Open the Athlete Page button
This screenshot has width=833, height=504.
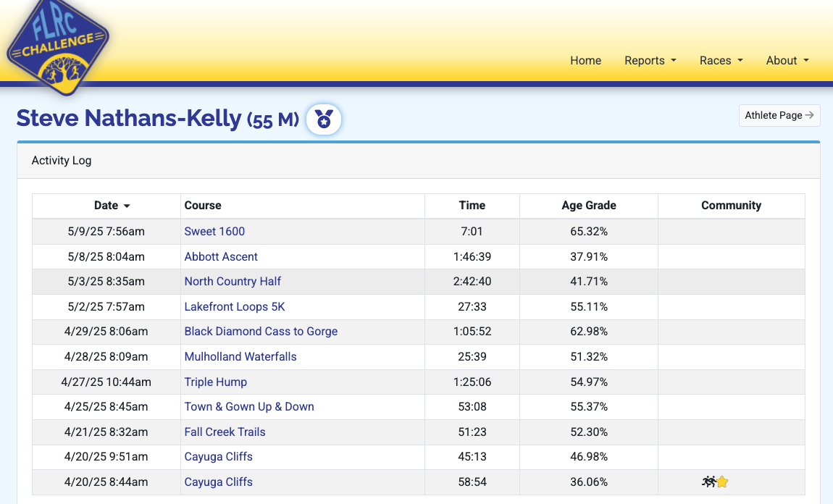(779, 115)
